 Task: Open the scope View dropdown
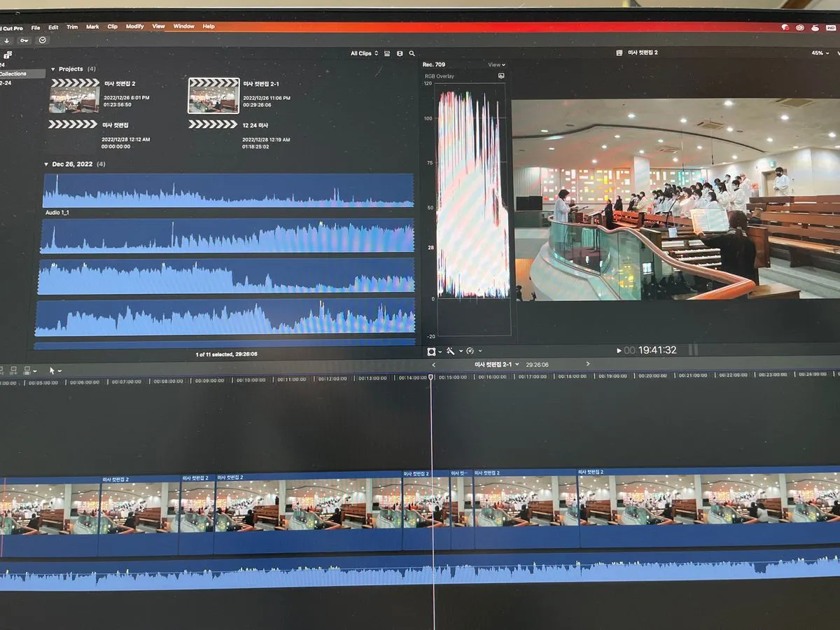pos(496,65)
